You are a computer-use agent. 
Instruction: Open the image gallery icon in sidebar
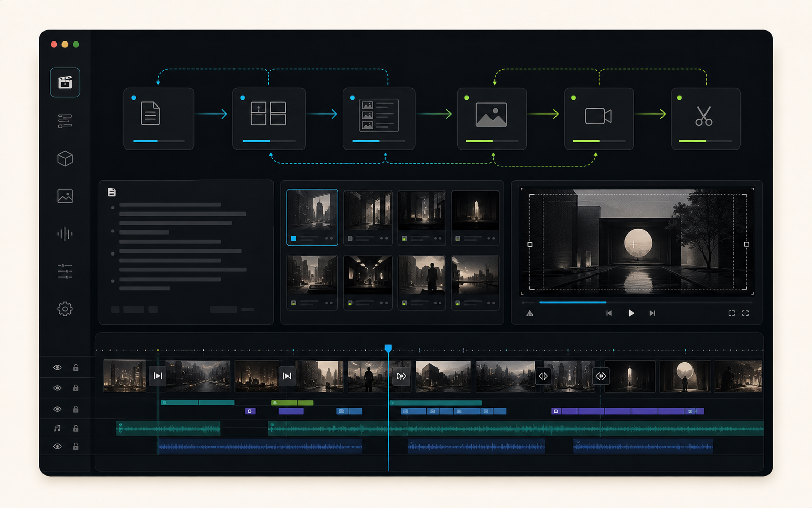65,196
